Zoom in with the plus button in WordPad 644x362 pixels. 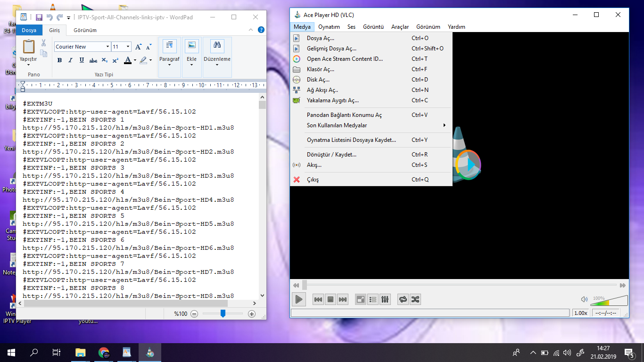click(x=252, y=314)
